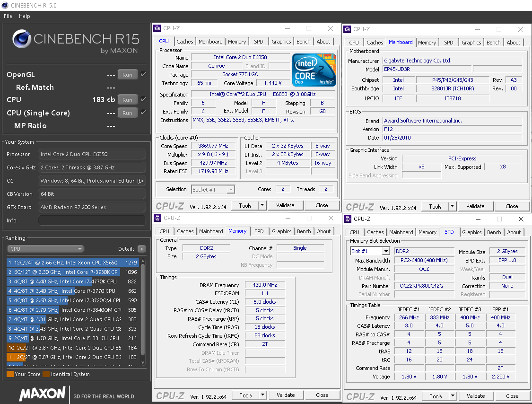Screen dimensions: 532x404
Task: Switch to Caches tab in CPU window
Action: coord(185,42)
